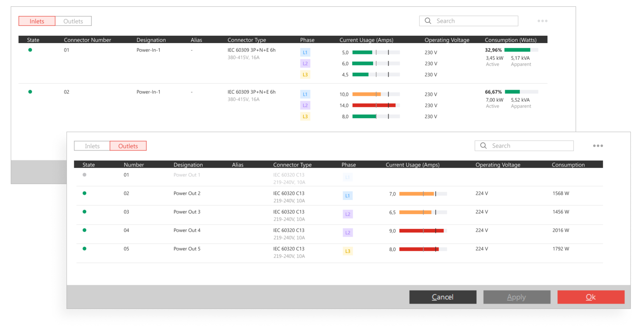Click the green state dot of inlet 01
The width and height of the screenshot is (644, 327).
tap(30, 50)
